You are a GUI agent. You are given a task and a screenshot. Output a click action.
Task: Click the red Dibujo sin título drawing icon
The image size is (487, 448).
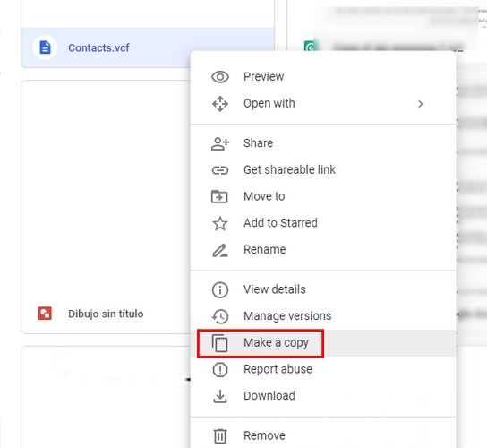pos(45,314)
